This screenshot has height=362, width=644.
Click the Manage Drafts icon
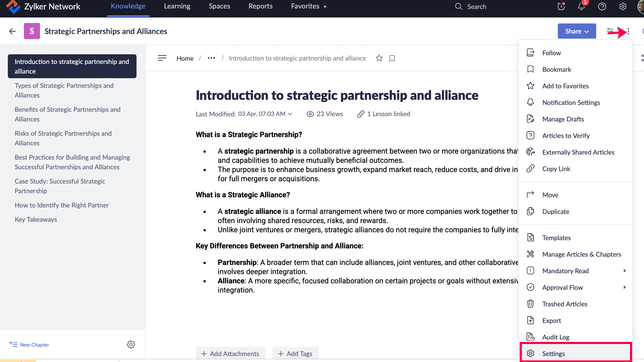point(530,119)
